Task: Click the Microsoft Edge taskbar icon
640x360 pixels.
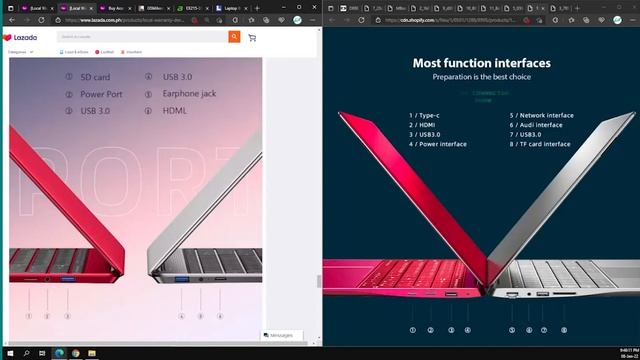Action: point(59,353)
